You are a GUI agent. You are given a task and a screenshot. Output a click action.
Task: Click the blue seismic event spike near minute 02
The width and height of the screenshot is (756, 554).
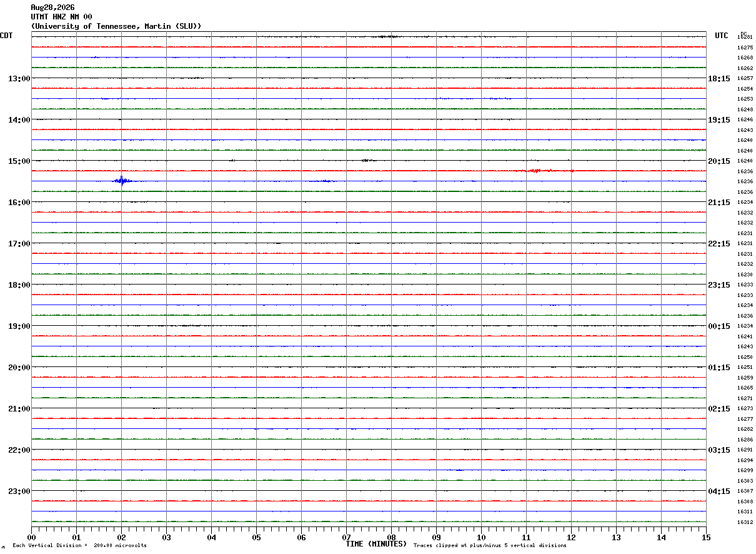(x=122, y=181)
